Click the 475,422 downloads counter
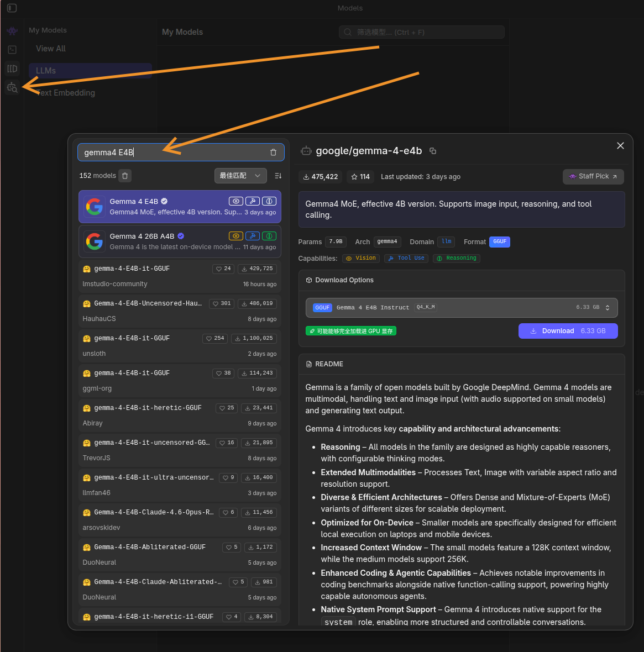Image resolution: width=644 pixels, height=652 pixels. [320, 177]
